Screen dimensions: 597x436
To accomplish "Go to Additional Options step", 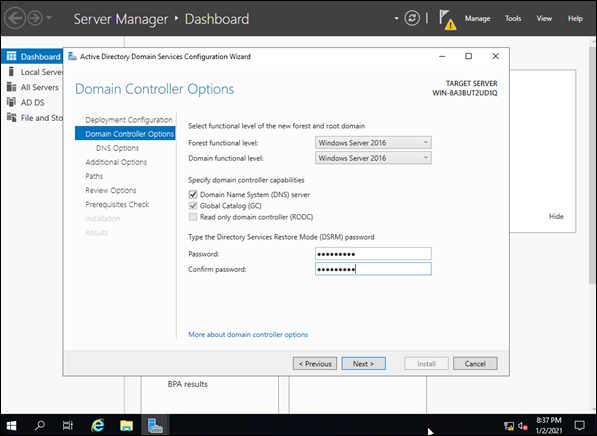I will pos(116,162).
